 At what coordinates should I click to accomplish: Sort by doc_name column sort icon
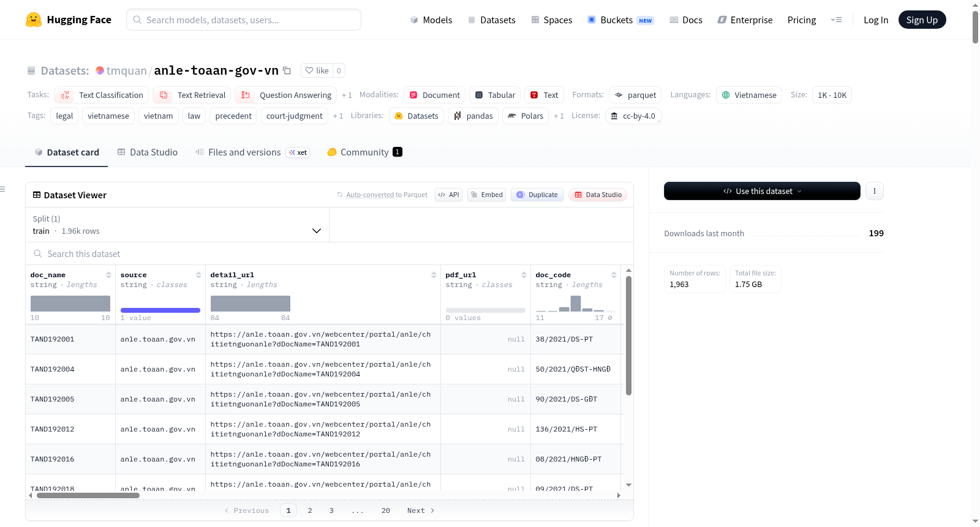pos(108,275)
